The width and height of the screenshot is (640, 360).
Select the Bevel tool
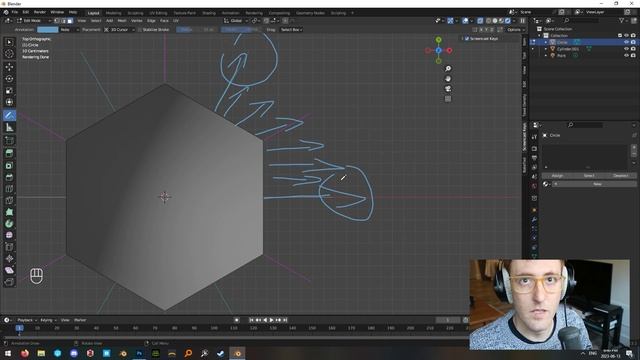(x=9, y=177)
